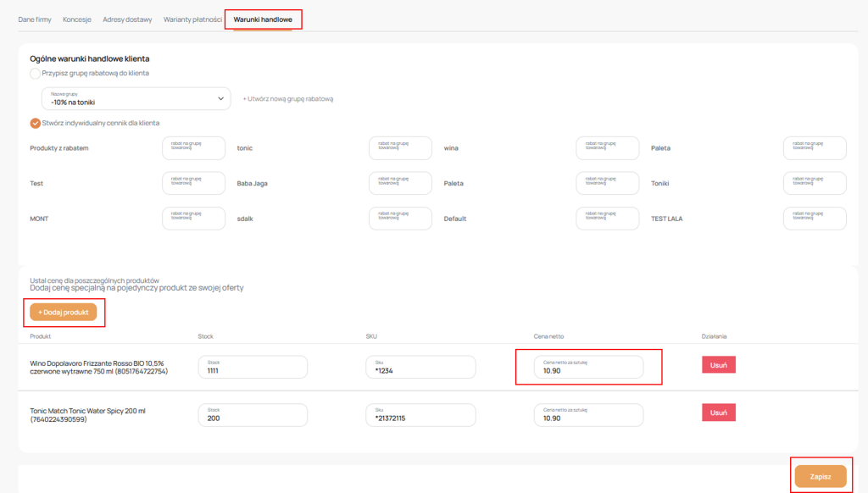Select the Warunki handlowe tab
The height and width of the screenshot is (493, 868).
[x=263, y=19]
